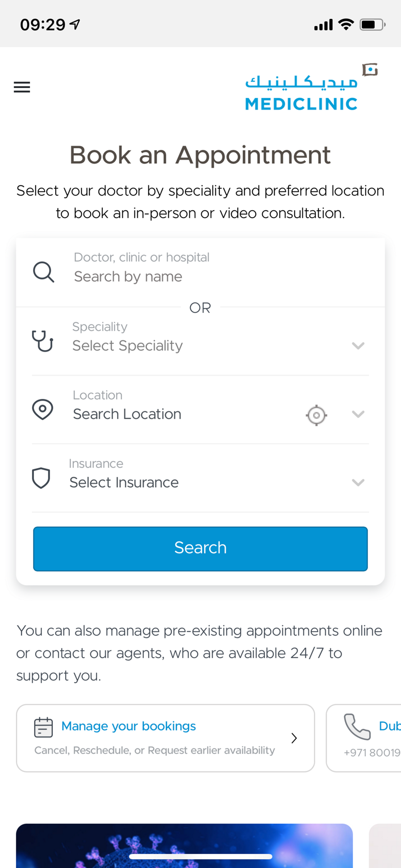Open the hamburger menu
The image size is (401, 868).
point(22,87)
